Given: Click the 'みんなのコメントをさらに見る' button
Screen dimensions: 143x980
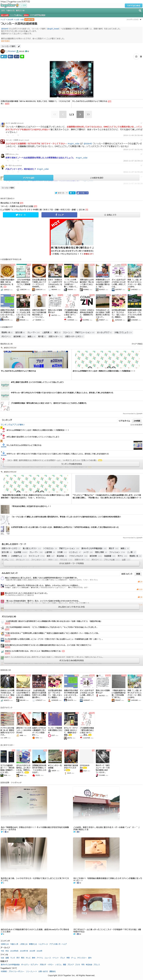Looking at the screenshot, I should click(x=72, y=607).
